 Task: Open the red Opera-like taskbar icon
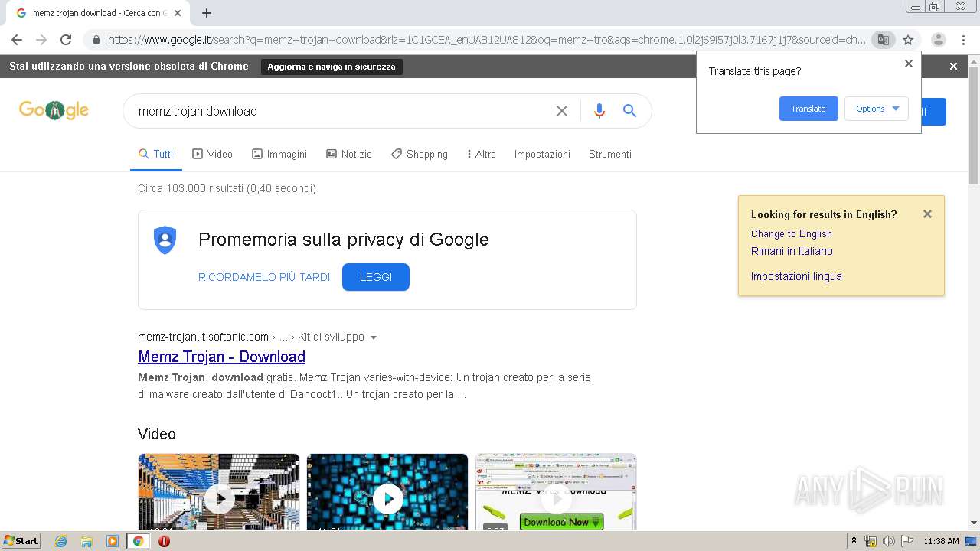pos(164,541)
